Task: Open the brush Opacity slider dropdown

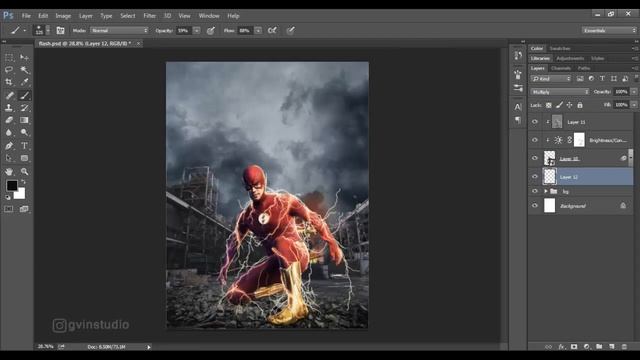Action: (197, 30)
